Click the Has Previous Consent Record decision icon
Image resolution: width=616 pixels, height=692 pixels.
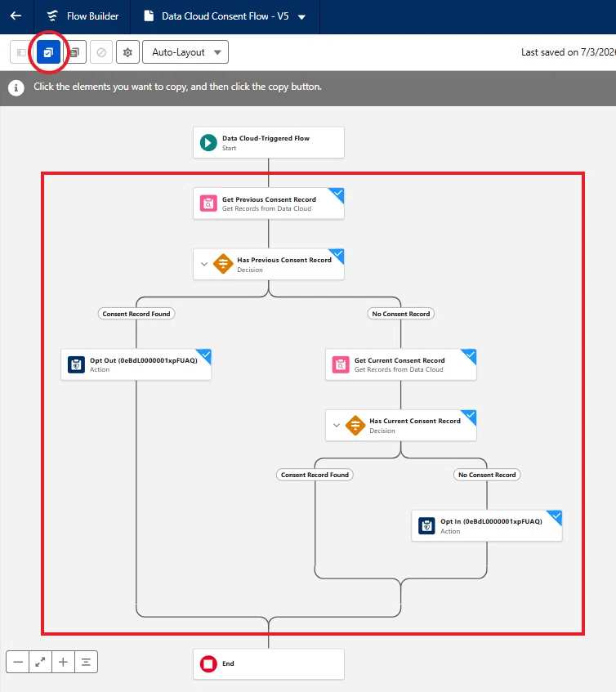point(223,264)
